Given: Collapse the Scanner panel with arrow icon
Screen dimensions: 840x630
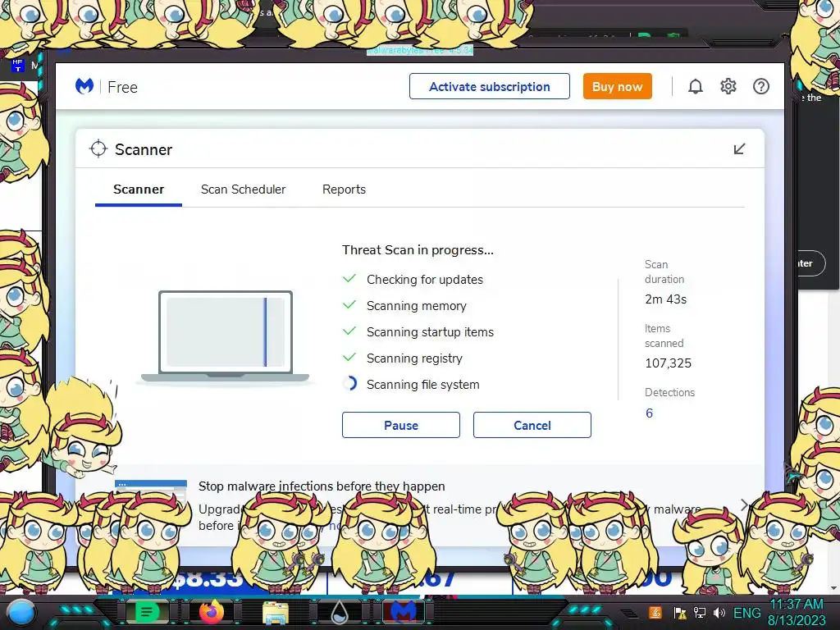Looking at the screenshot, I should pyautogui.click(x=739, y=149).
